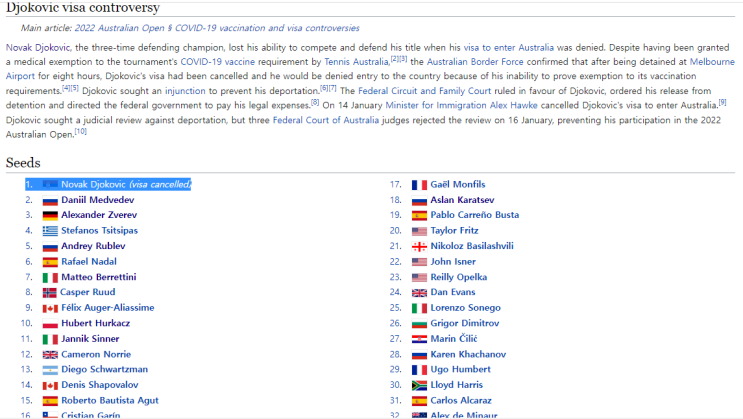
Task: Click the Spanish flag beside Rafael Nadal
Action: [50, 262]
